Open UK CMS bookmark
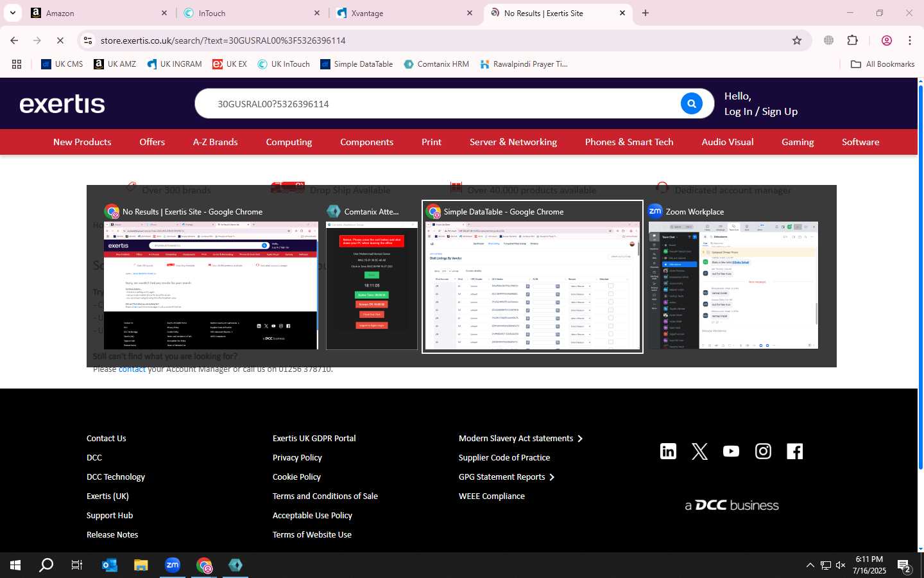This screenshot has height=578, width=924. 62,64
